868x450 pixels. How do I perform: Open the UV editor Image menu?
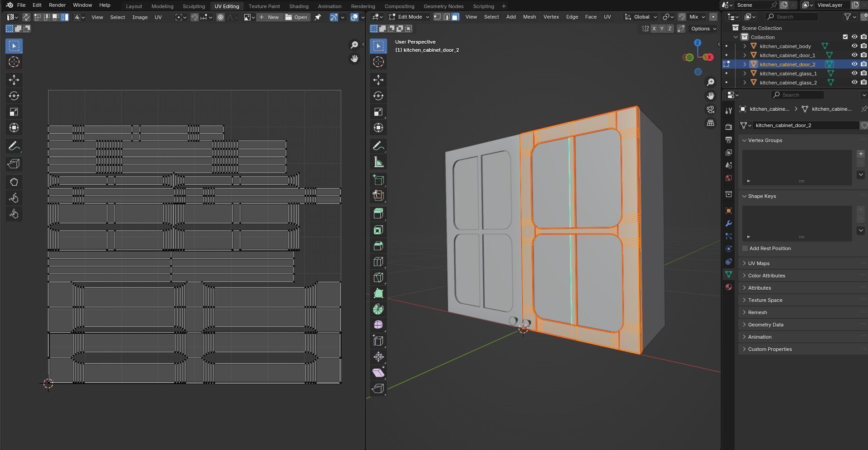(x=140, y=17)
